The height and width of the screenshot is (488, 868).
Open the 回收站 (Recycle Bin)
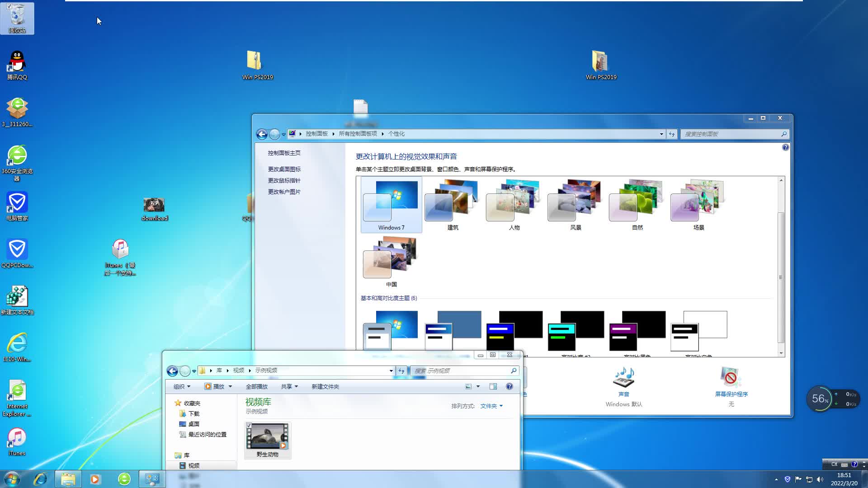pos(17,18)
